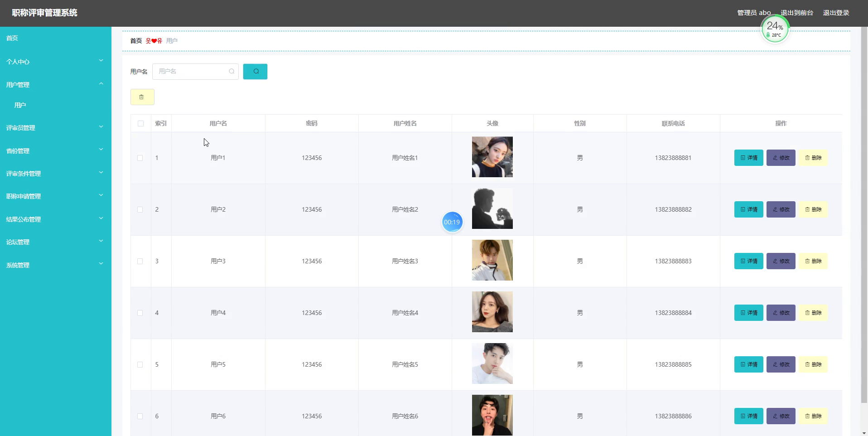Click phone number 13823888884
Viewport: 868px width, 436px height.
point(673,313)
